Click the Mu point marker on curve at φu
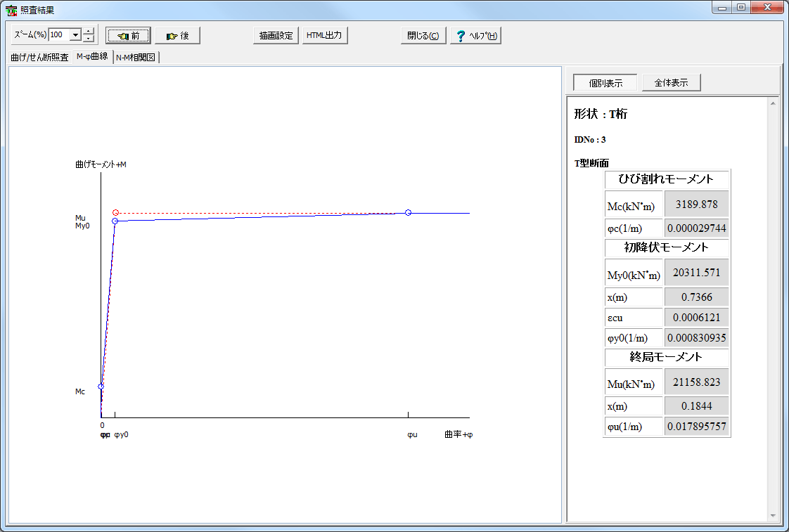The width and height of the screenshot is (789, 532). tap(408, 213)
